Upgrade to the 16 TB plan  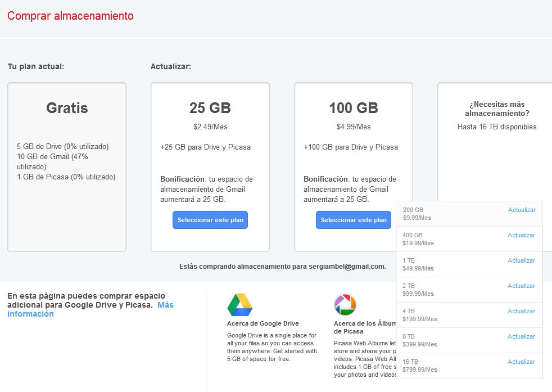tap(522, 362)
